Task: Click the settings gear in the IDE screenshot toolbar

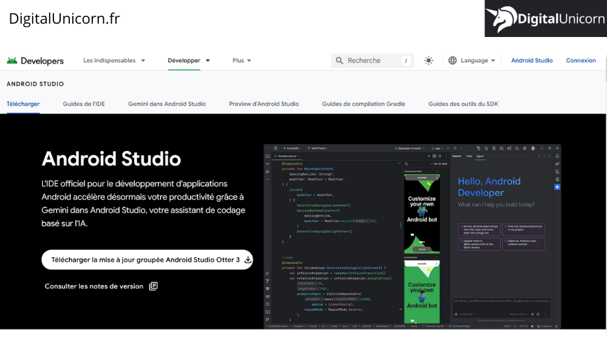Action: [x=525, y=148]
